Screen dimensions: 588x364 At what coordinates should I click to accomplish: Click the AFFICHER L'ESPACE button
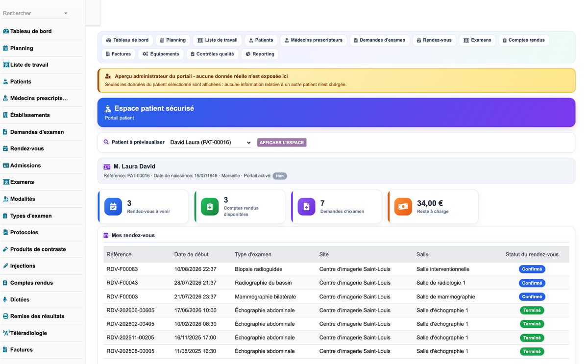pos(282,143)
